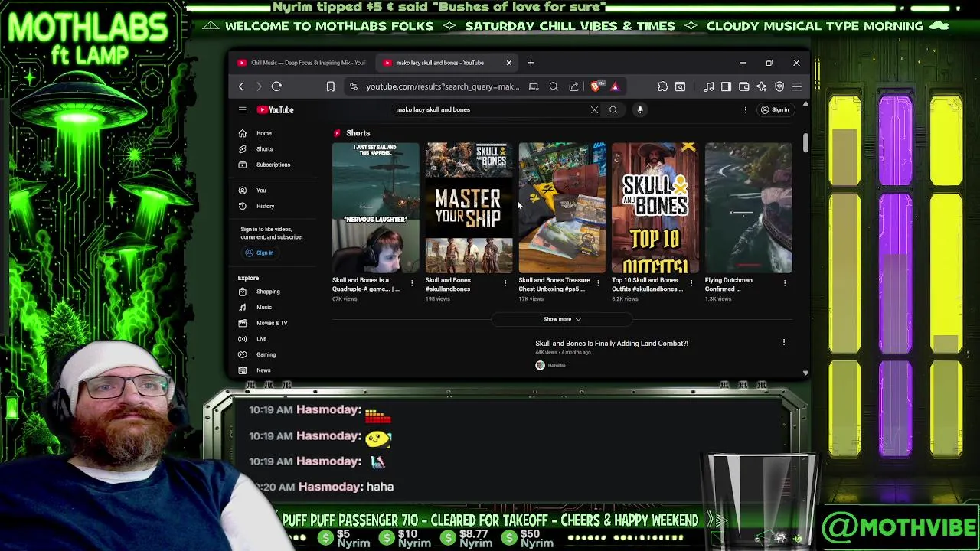The width and height of the screenshot is (980, 551).
Task: Click the cast/install screen icon in address bar
Action: [534, 86]
